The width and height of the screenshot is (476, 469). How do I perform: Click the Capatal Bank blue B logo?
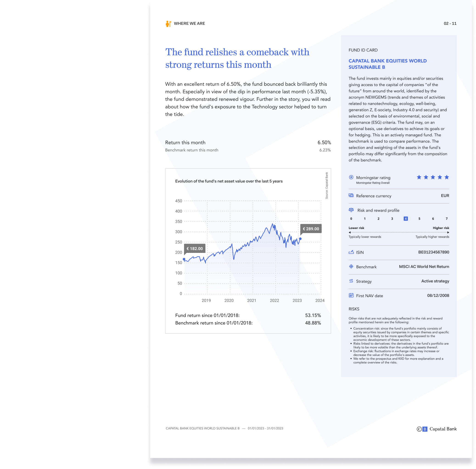click(x=425, y=429)
